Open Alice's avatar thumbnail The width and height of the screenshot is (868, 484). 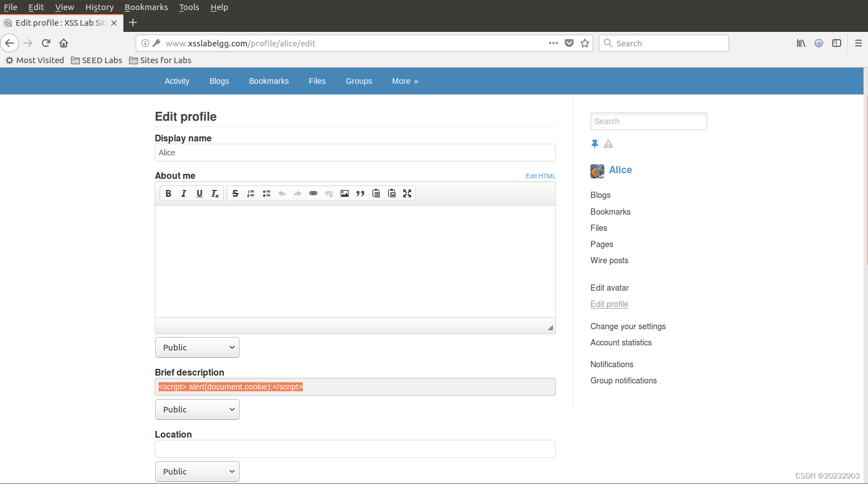click(597, 171)
